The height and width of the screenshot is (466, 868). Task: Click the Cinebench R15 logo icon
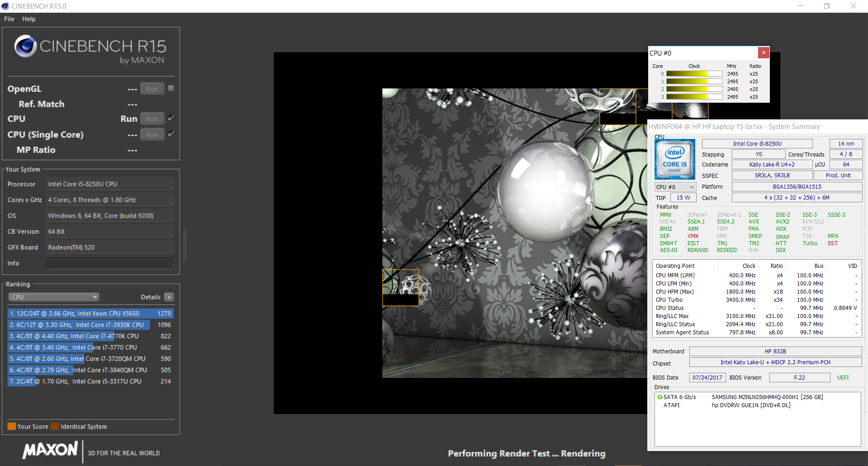[x=25, y=46]
